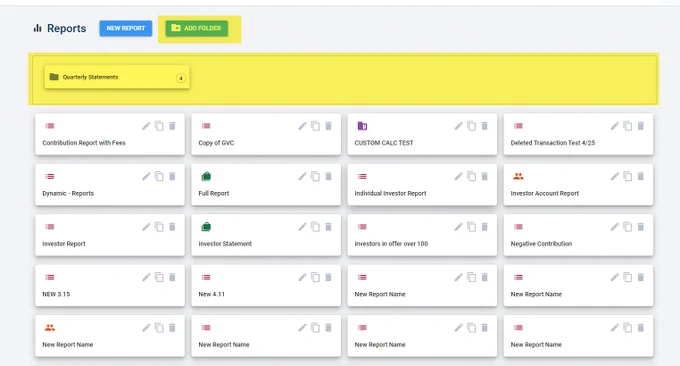Click the ADD FOLDER button
Viewport: 680px width, 366px height.
196,28
